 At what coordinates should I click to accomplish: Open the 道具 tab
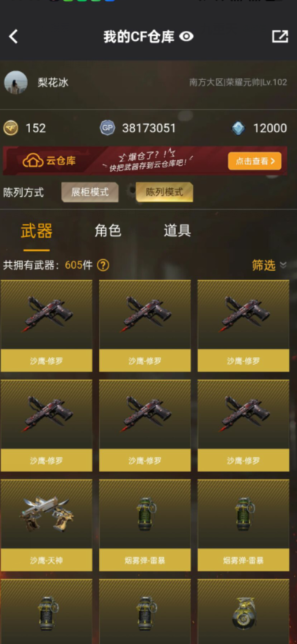pyautogui.click(x=177, y=231)
